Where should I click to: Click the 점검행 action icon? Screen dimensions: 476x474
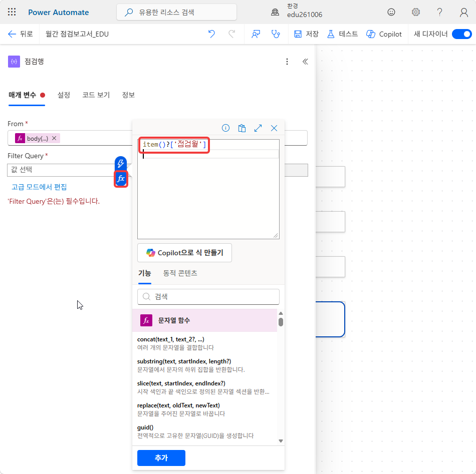[14, 62]
